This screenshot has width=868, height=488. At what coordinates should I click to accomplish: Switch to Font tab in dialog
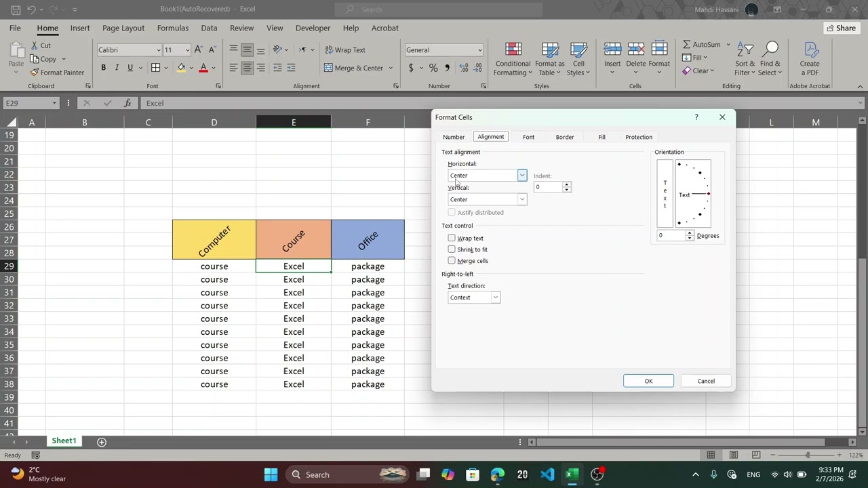pos(528,137)
